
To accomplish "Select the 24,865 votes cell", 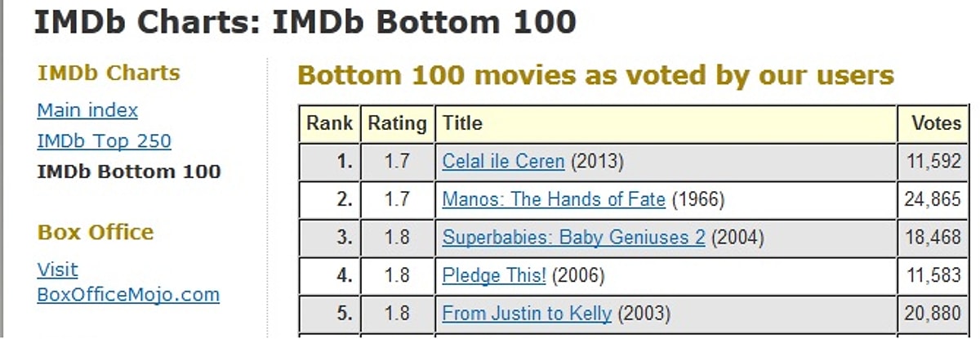I will click(x=933, y=198).
